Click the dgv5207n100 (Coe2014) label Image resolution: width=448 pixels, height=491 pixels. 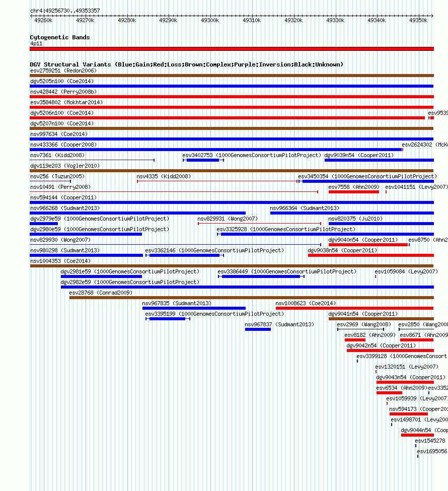pos(62,124)
